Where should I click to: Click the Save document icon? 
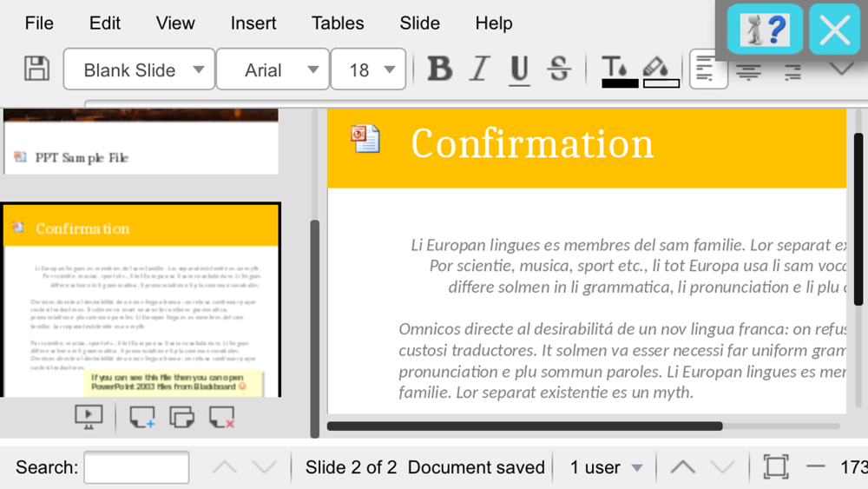36,69
